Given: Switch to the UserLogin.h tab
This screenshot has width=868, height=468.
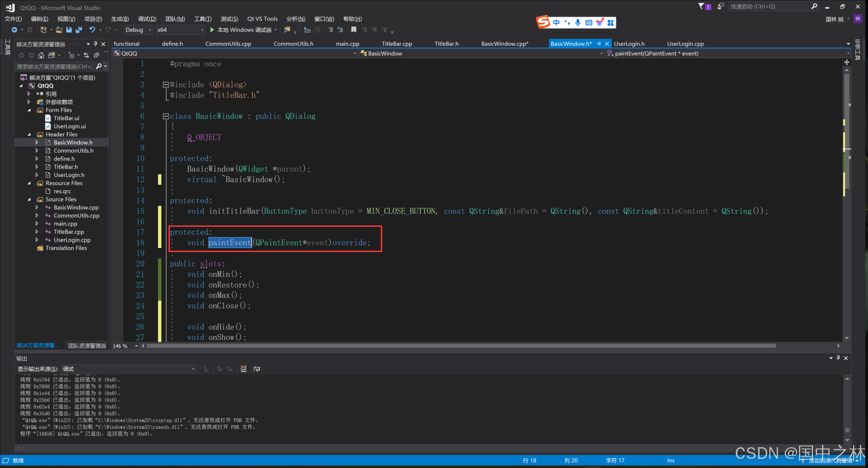Looking at the screenshot, I should coord(629,44).
